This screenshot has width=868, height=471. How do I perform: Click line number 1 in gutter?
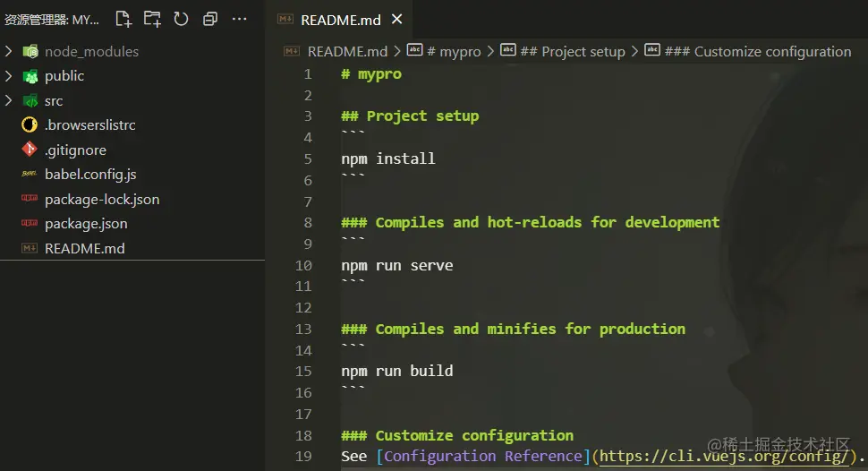pyautogui.click(x=308, y=74)
